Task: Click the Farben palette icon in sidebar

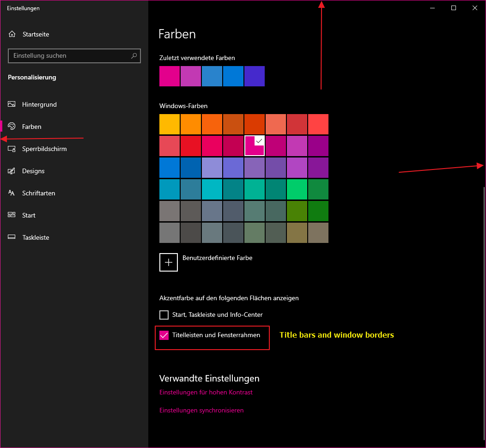Action: click(12, 127)
